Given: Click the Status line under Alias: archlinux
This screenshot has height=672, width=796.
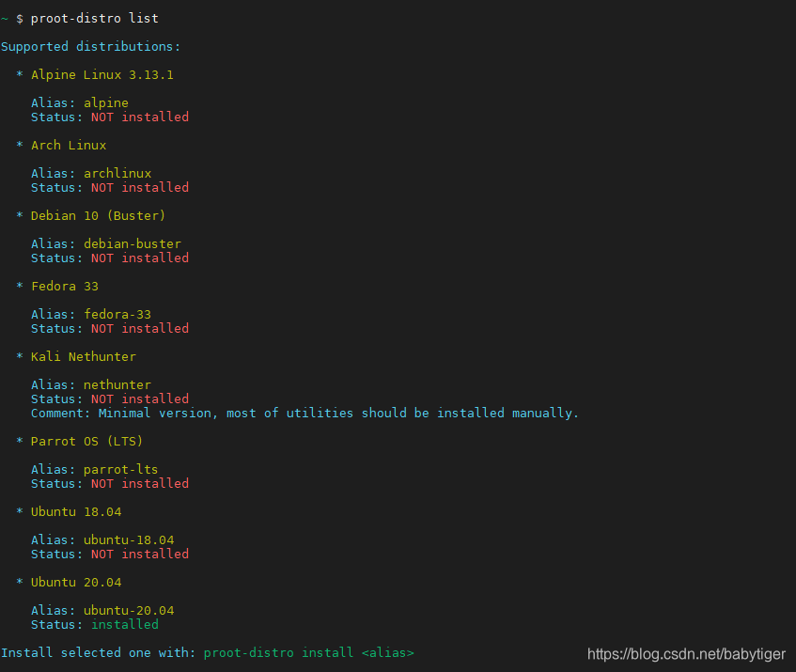Looking at the screenshot, I should tap(110, 188).
